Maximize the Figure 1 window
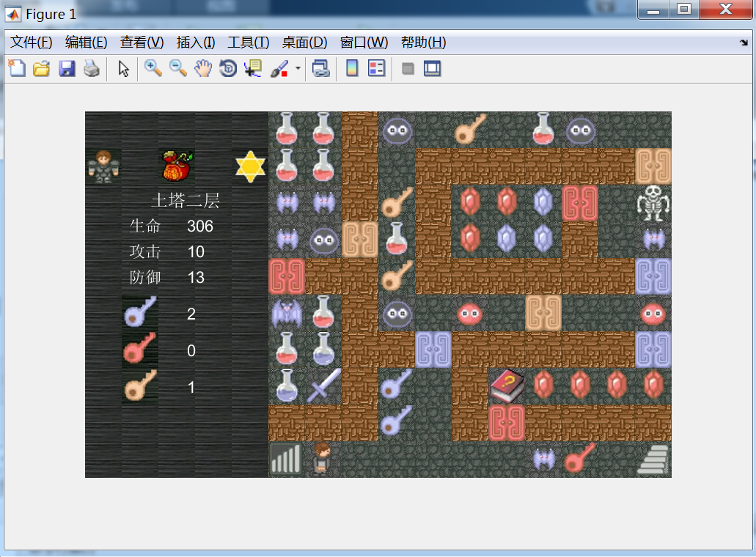The image size is (756, 557). point(683,10)
